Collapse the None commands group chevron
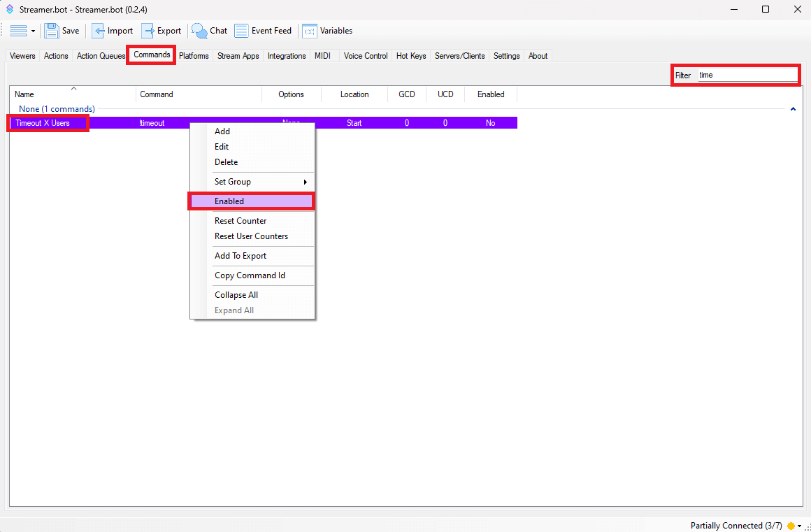811x532 pixels. 793,109
